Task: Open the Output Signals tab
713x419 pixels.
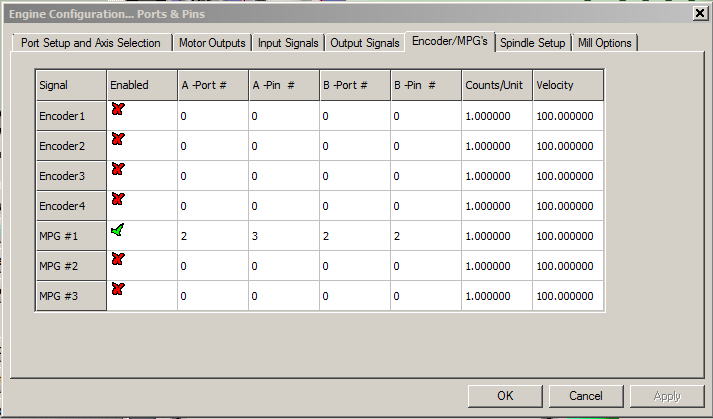Action: pyautogui.click(x=365, y=43)
